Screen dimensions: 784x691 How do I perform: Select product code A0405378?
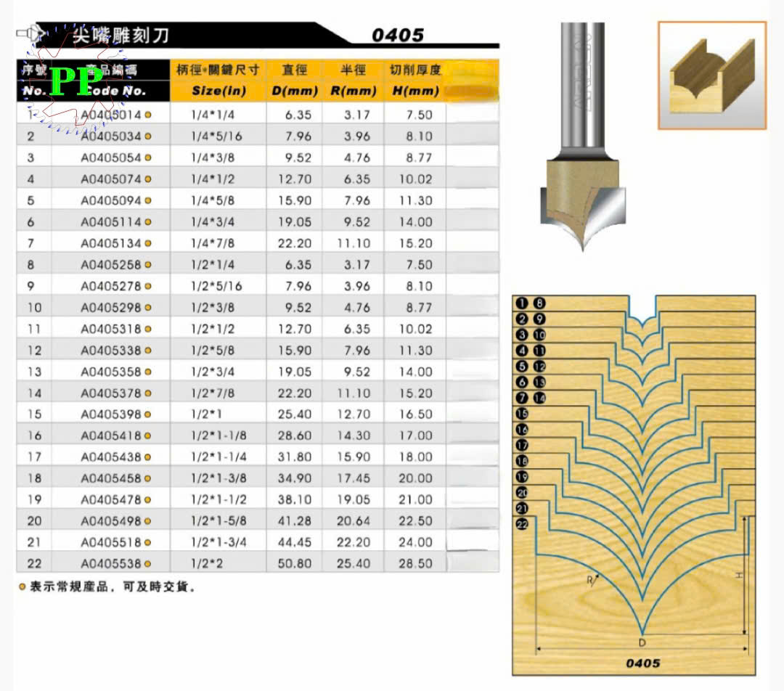click(x=111, y=393)
